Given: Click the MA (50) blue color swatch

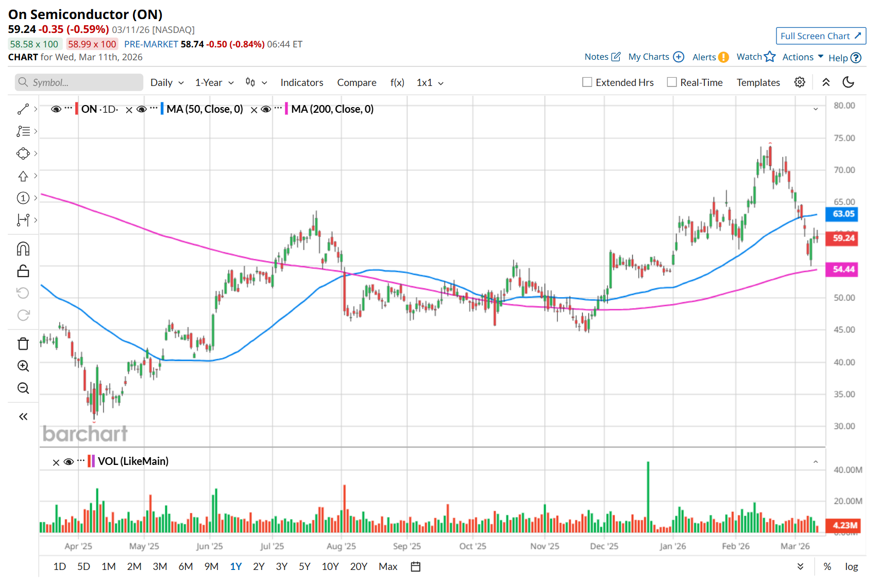Looking at the screenshot, I should [x=162, y=109].
